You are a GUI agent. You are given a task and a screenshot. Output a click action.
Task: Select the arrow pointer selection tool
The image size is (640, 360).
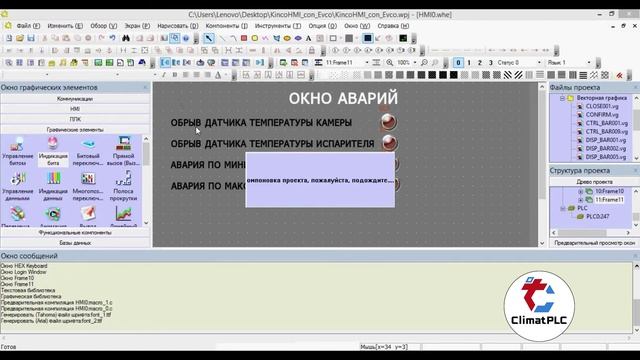tap(209, 38)
